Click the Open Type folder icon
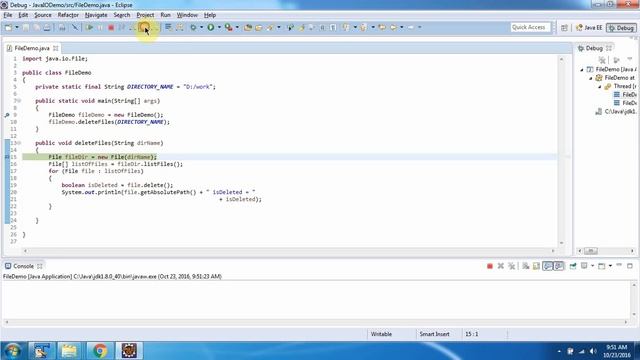640x360 pixels. point(259,27)
